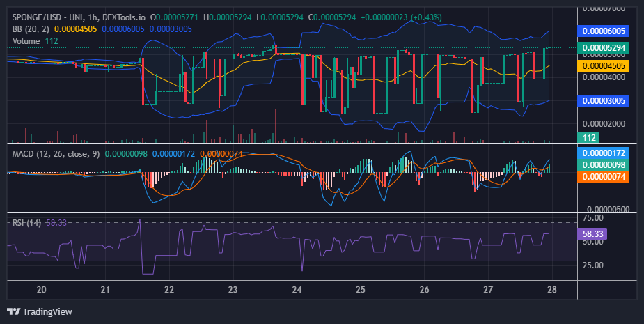Viewport: 644px width, 324px height.
Task: Click the change value +0.00000023 (+0.43%)
Action: coord(401,17)
